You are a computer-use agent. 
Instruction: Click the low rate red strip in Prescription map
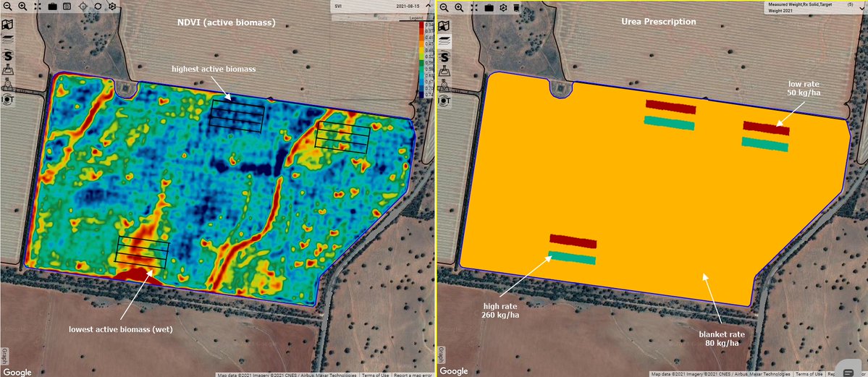tap(766, 128)
